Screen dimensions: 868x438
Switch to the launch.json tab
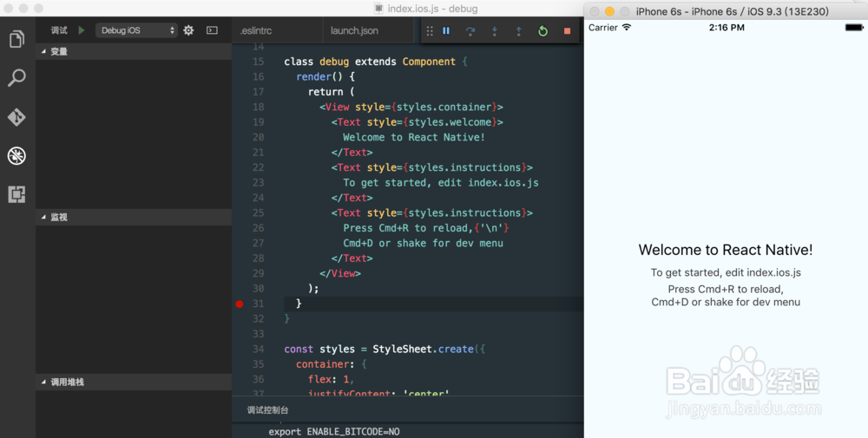(354, 30)
